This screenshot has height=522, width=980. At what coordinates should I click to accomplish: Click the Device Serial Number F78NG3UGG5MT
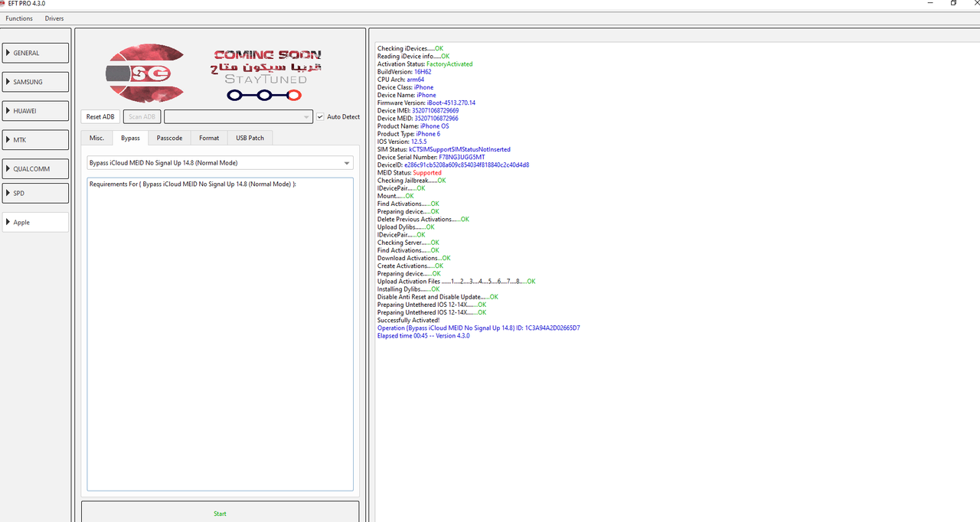pos(462,157)
